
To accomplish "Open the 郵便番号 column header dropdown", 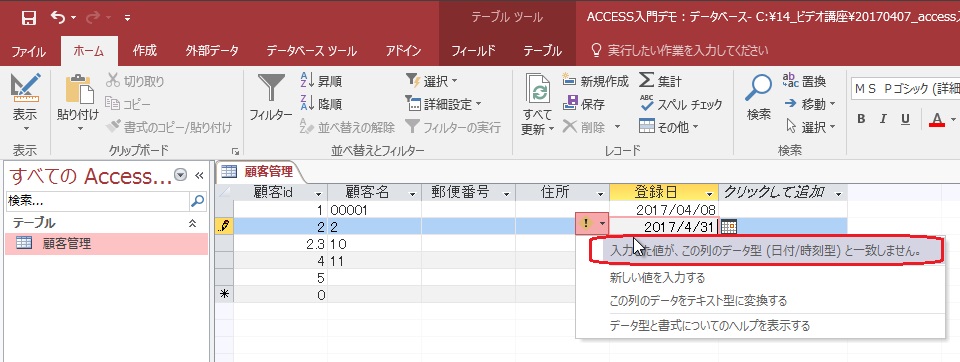I will [506, 194].
